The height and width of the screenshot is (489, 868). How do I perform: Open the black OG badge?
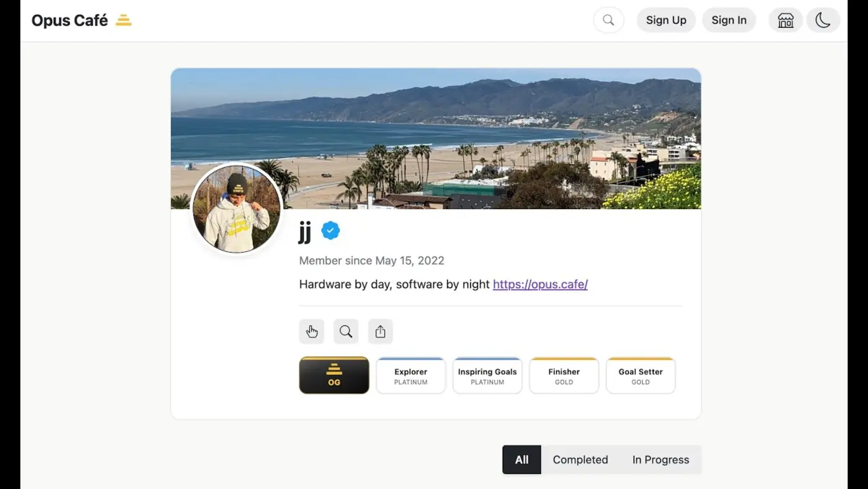click(x=334, y=375)
